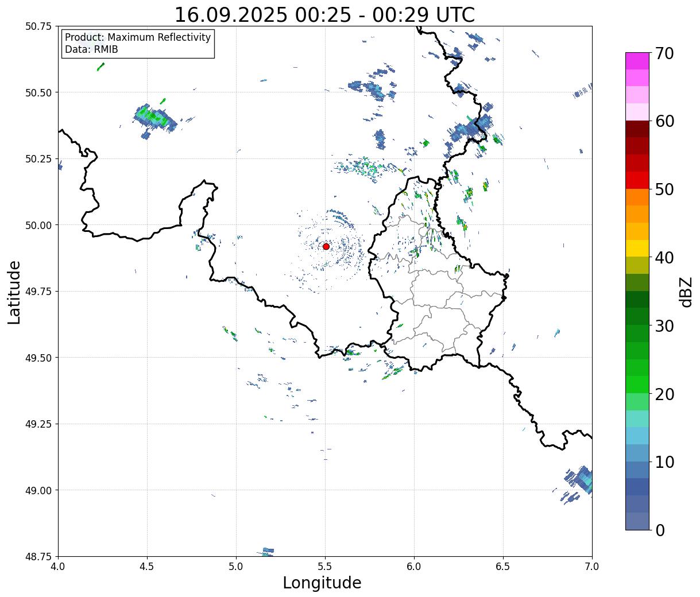Click latitude tick label 50.25
The image size is (700, 597).
coord(38,159)
